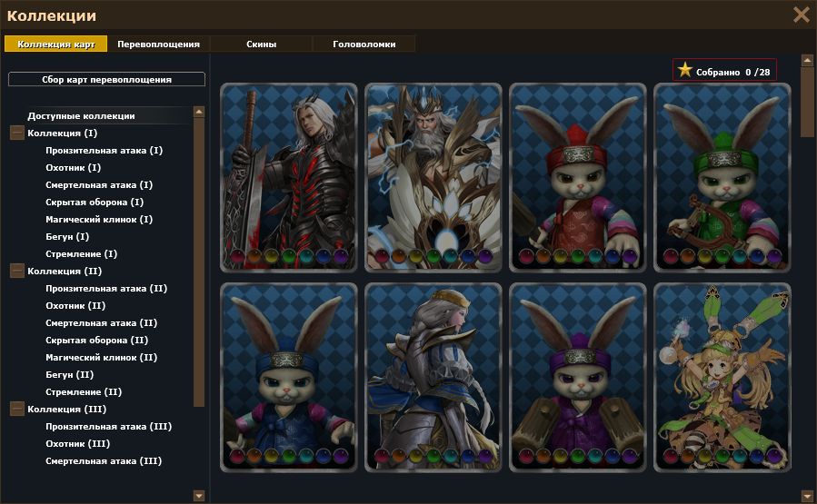Screen dimensions: 817x504
Task: Open the red-hat rabbit card
Action: click(578, 178)
